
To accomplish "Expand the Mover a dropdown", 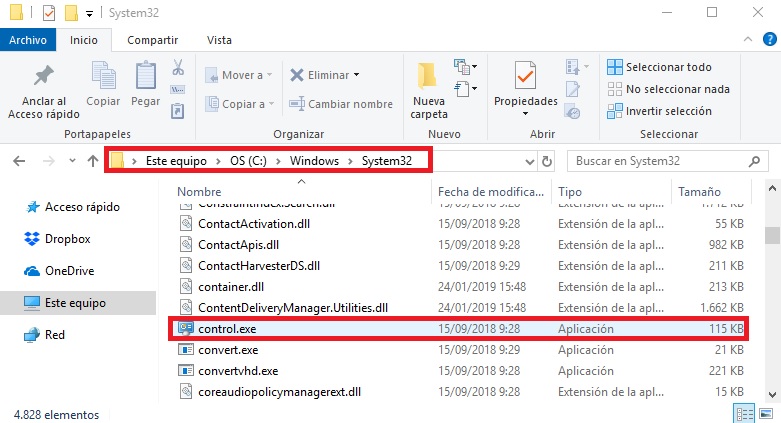I will coord(270,75).
